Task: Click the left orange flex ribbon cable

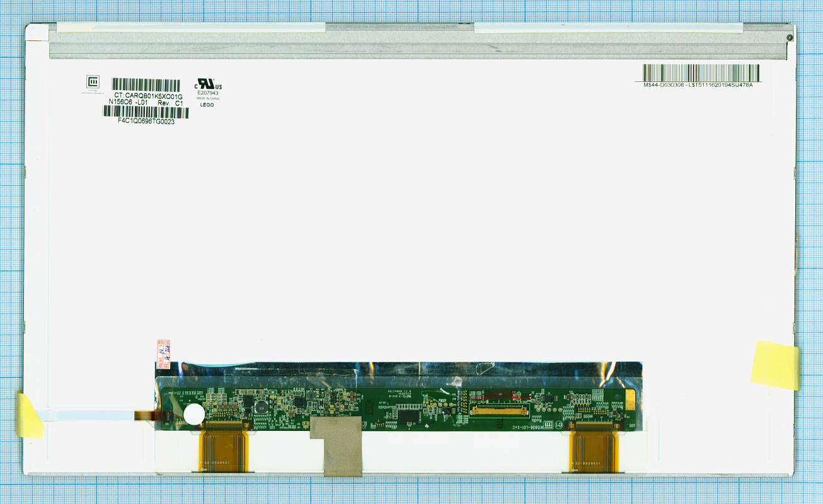Action: pos(224,447)
